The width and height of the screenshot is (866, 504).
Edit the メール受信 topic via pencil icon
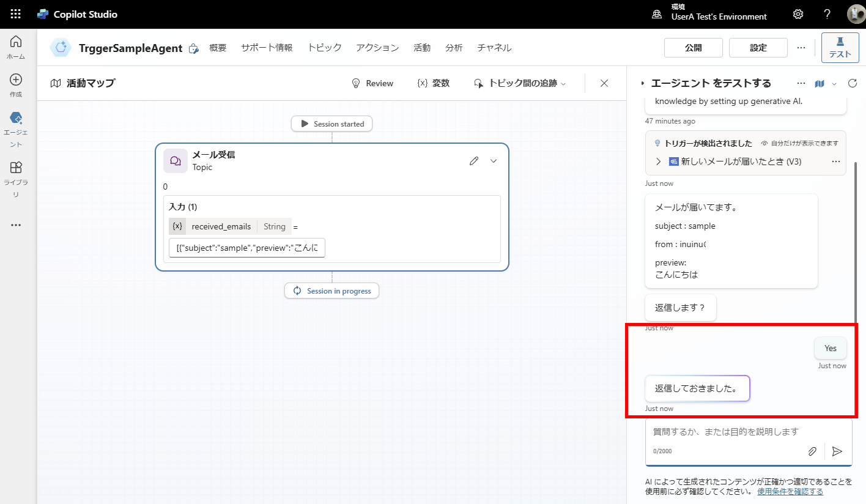[474, 160]
